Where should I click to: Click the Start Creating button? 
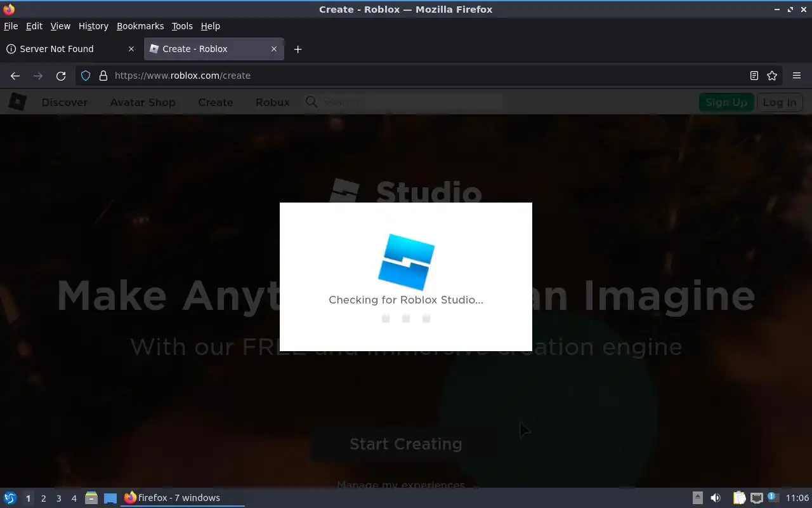click(x=406, y=444)
